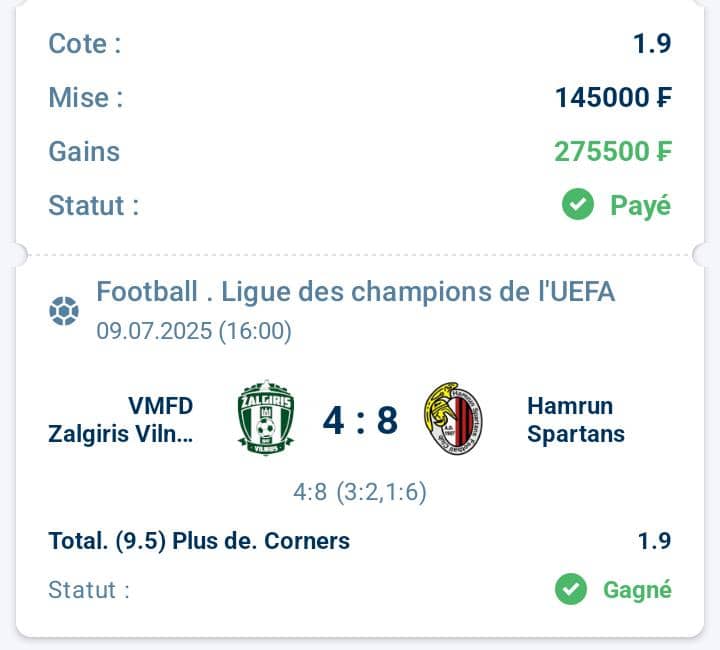
Task: Tap the football sport icon
Action: [64, 311]
